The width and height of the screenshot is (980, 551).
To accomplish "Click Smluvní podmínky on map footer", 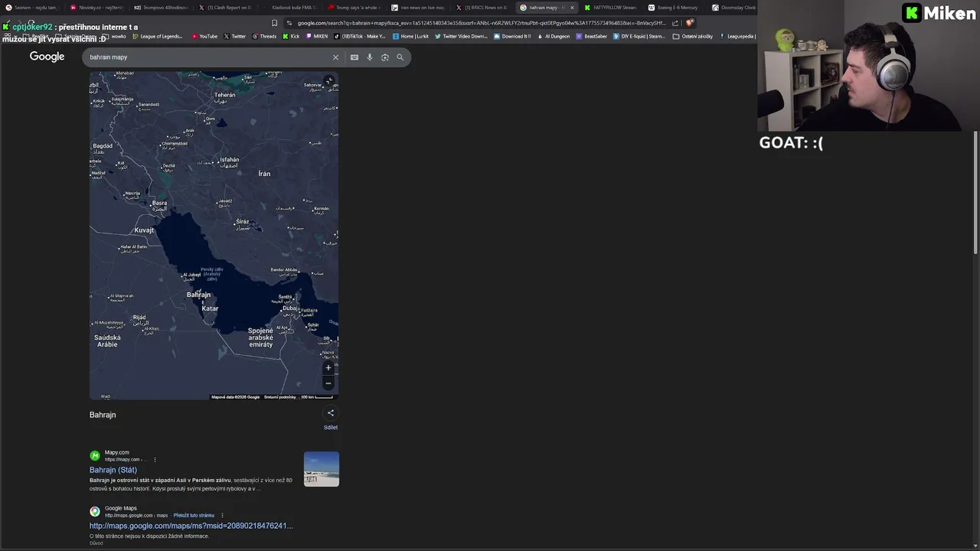I will [x=279, y=397].
